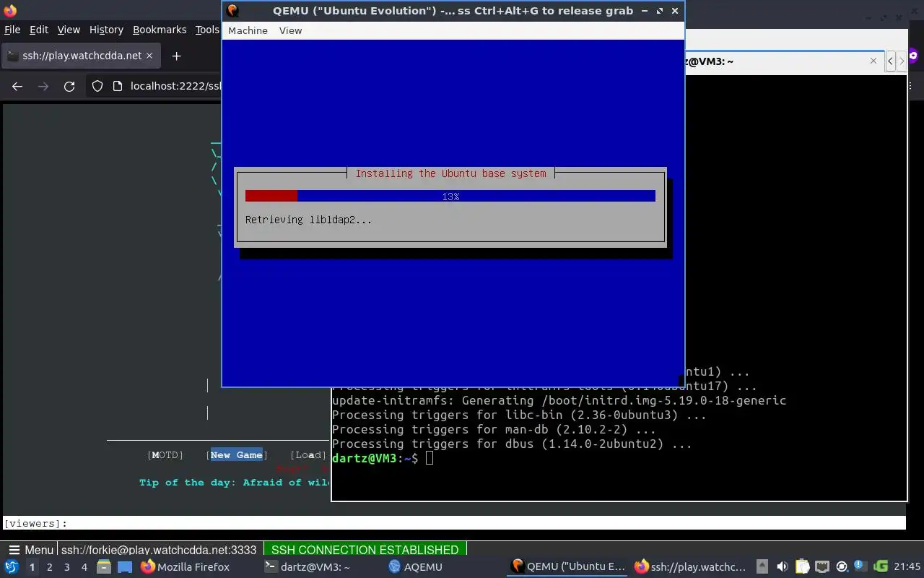Viewport: 924px width, 578px height.
Task: Open the system start menu icon
Action: coord(12,567)
